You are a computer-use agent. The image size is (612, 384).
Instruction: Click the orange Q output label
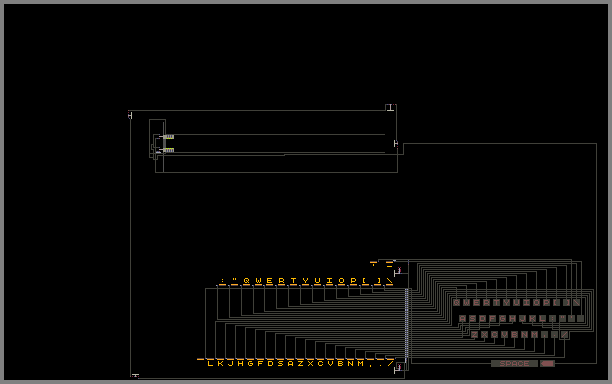[x=246, y=281]
